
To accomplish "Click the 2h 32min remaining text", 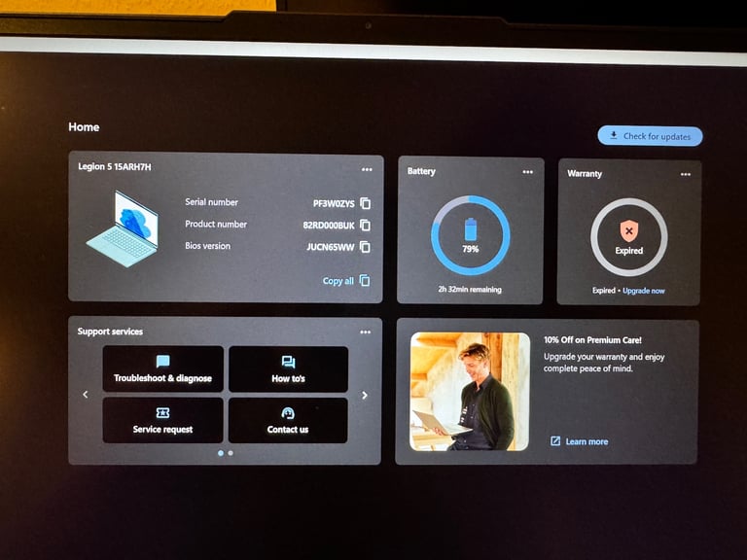I will point(470,289).
